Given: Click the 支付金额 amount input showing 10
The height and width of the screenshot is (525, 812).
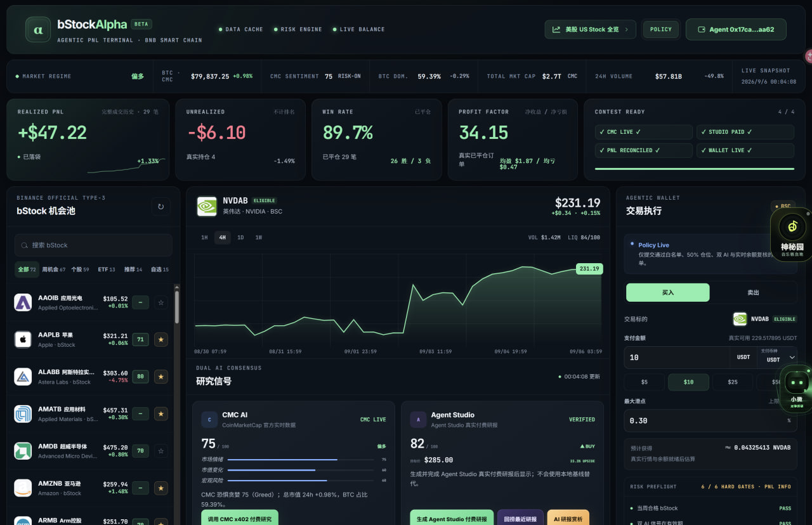Looking at the screenshot, I should (677, 357).
